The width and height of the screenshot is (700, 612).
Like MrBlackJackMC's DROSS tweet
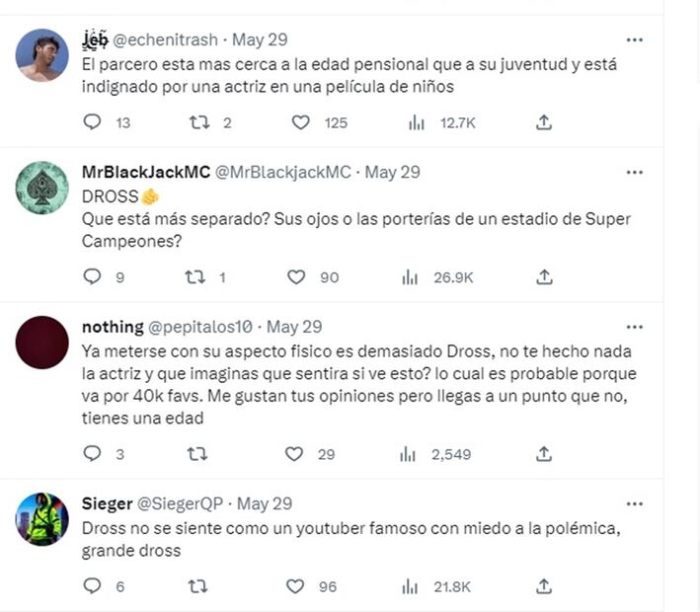click(296, 277)
